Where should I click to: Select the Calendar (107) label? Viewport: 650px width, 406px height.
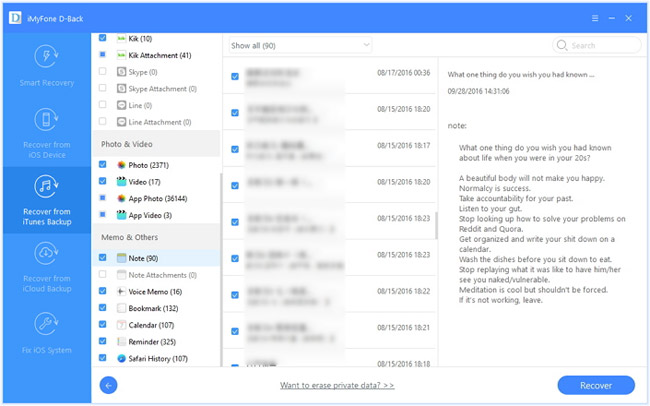pyautogui.click(x=151, y=325)
